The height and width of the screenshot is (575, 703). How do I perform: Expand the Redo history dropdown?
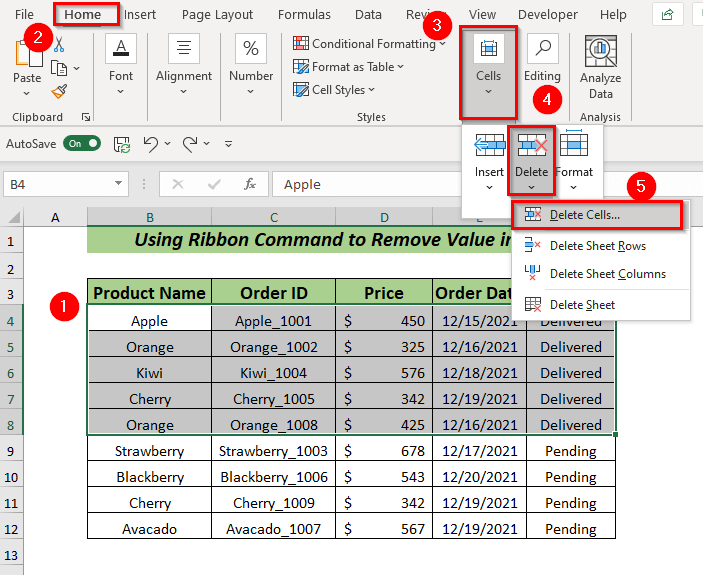click(x=206, y=143)
